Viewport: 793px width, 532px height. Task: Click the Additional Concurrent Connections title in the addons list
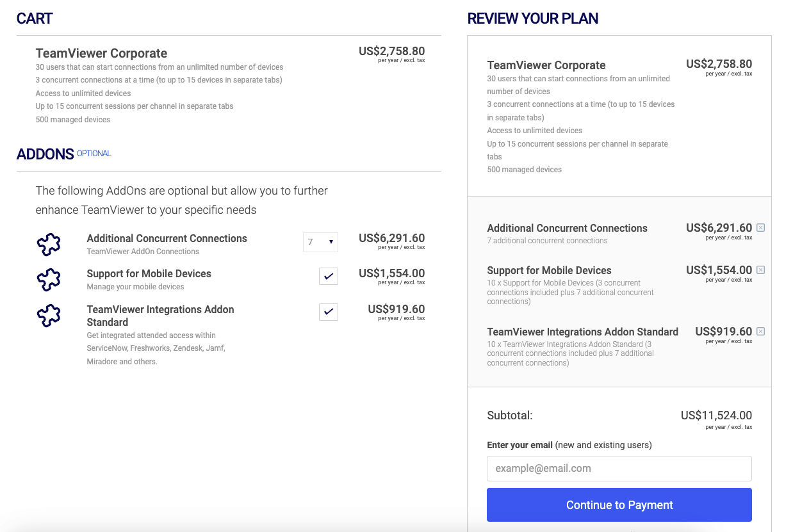[x=167, y=238]
